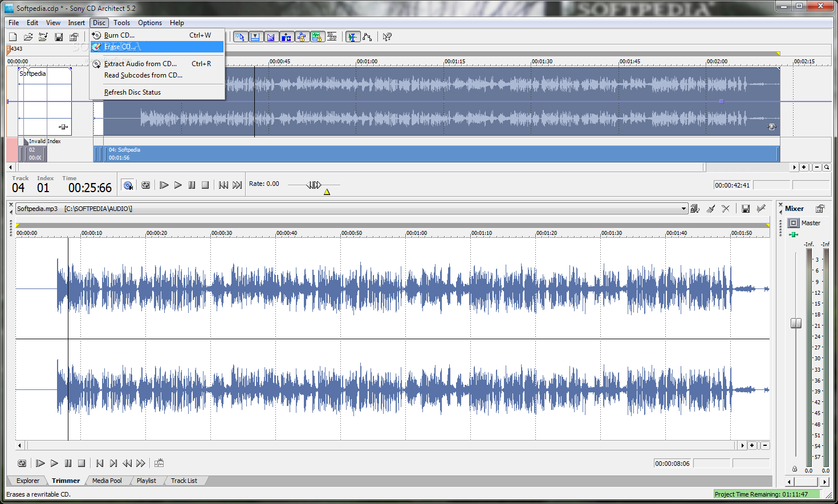This screenshot has height=504, width=838.
Task: Switch to the Playlist tab
Action: 147,481
